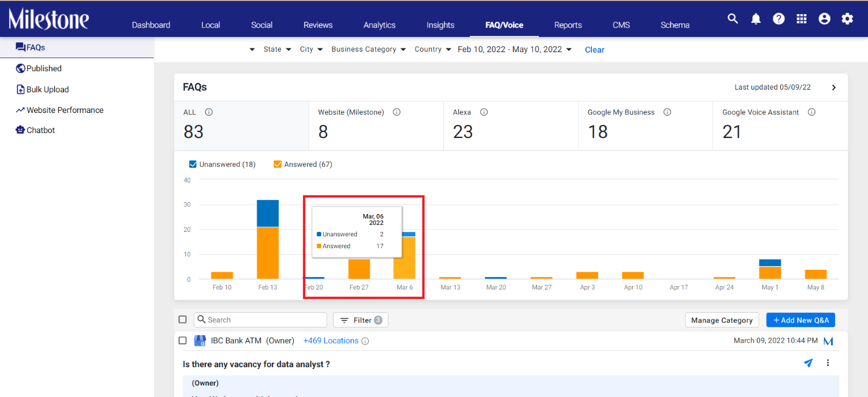Toggle the Unanswered (18) checkbox
868x397 pixels.
193,164
